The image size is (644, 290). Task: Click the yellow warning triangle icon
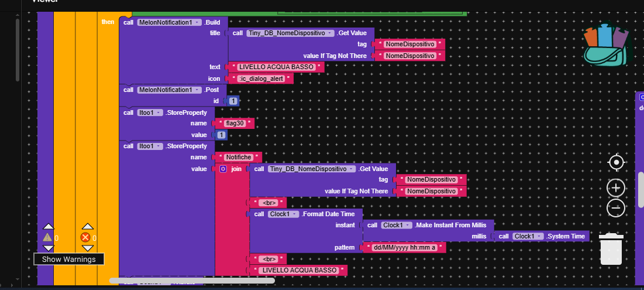tap(47, 237)
